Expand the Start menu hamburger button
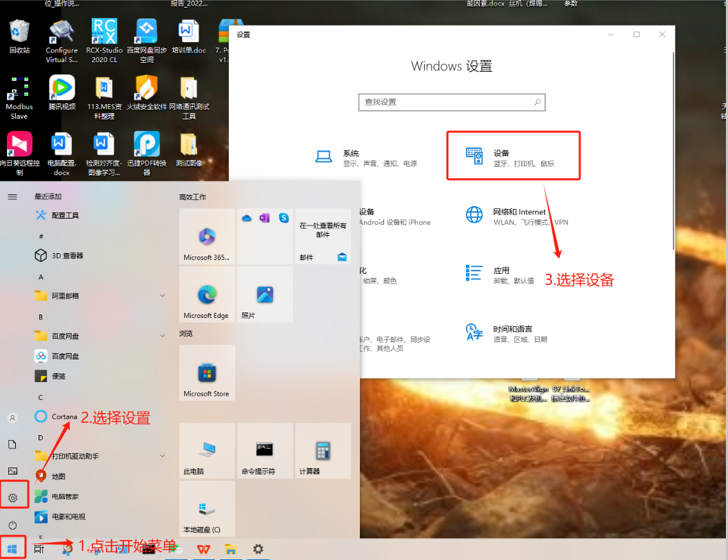 click(x=12, y=197)
